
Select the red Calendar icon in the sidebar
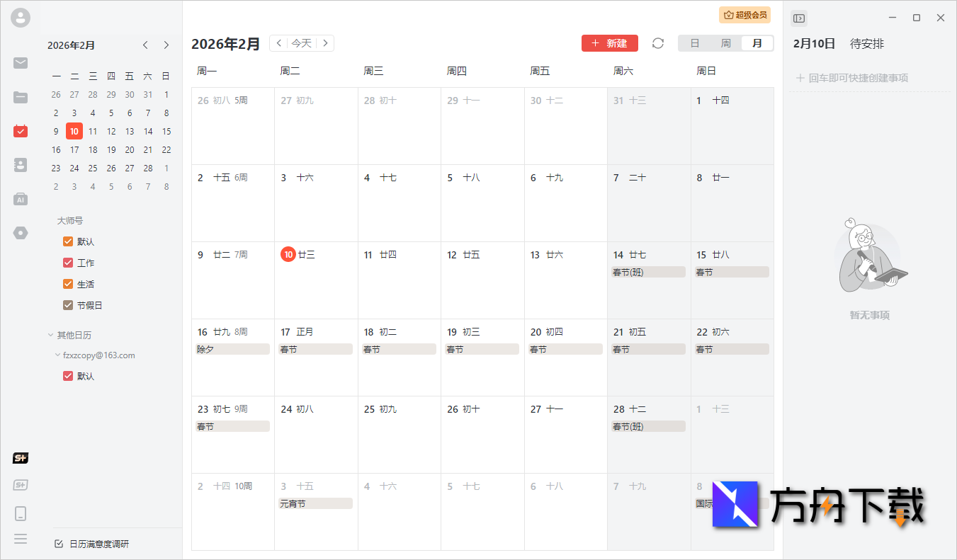(20, 131)
